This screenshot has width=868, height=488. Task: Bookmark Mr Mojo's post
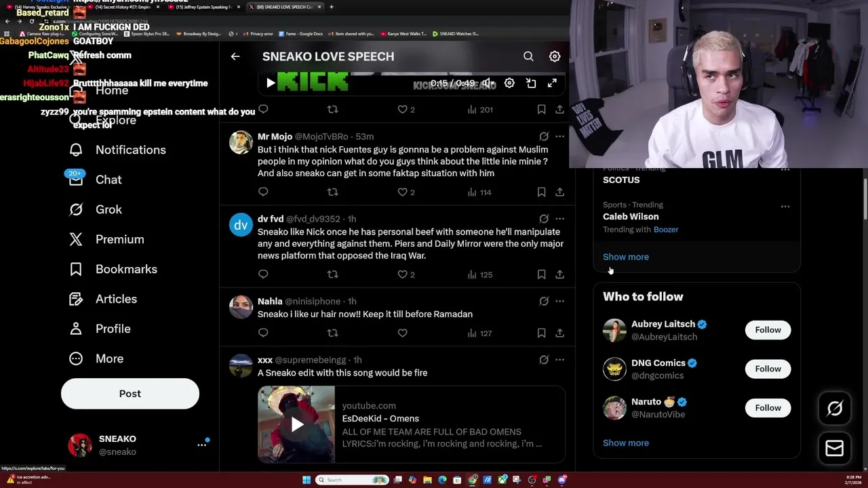click(541, 192)
